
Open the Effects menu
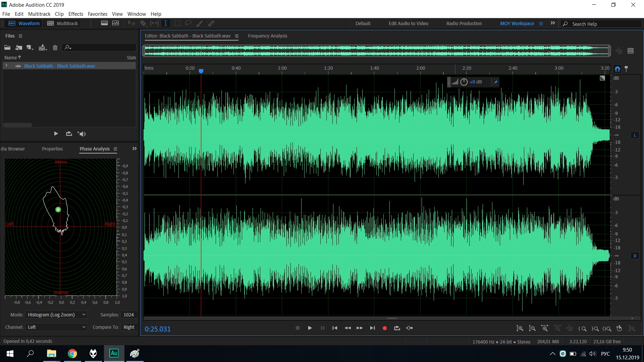pyautogui.click(x=76, y=14)
